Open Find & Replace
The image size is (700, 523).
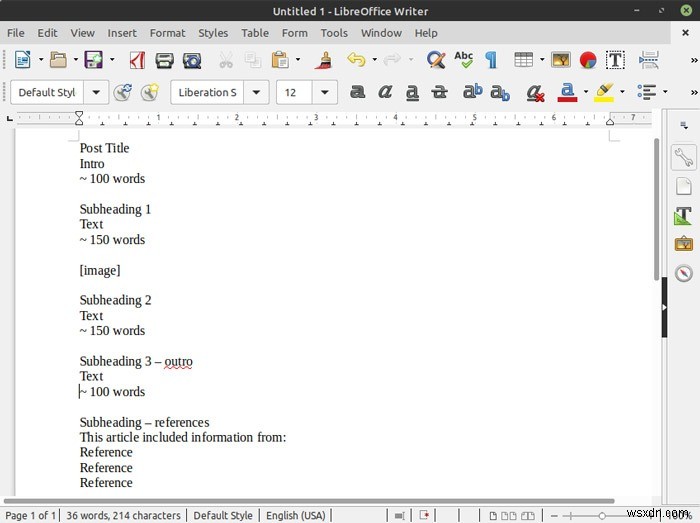coord(436,60)
